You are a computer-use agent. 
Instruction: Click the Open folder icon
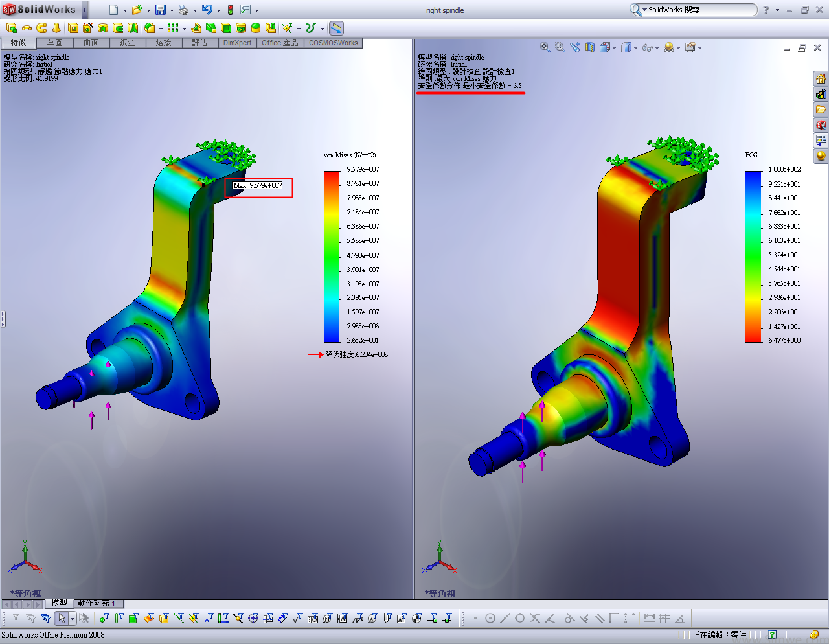[137, 10]
